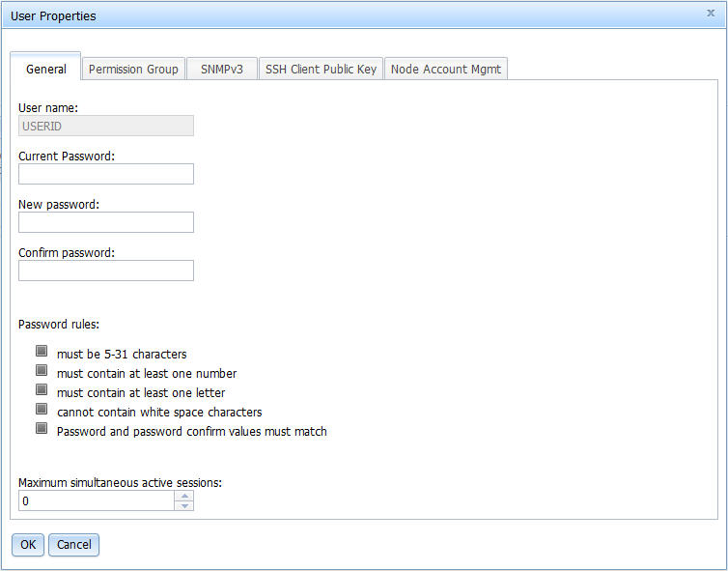Viewport: 728px width, 571px height.
Task: Click 'Password and password confirm values must match' text
Action: 192,432
